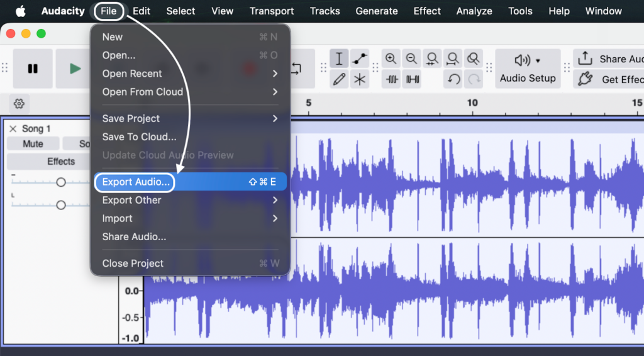
Task: Click the Effects button on Song 1
Action: [x=60, y=162]
